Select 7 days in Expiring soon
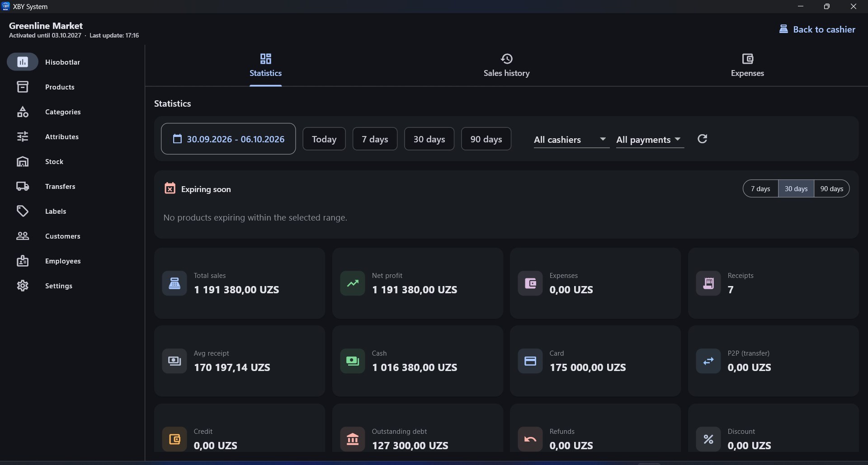The image size is (868, 465). pos(760,188)
